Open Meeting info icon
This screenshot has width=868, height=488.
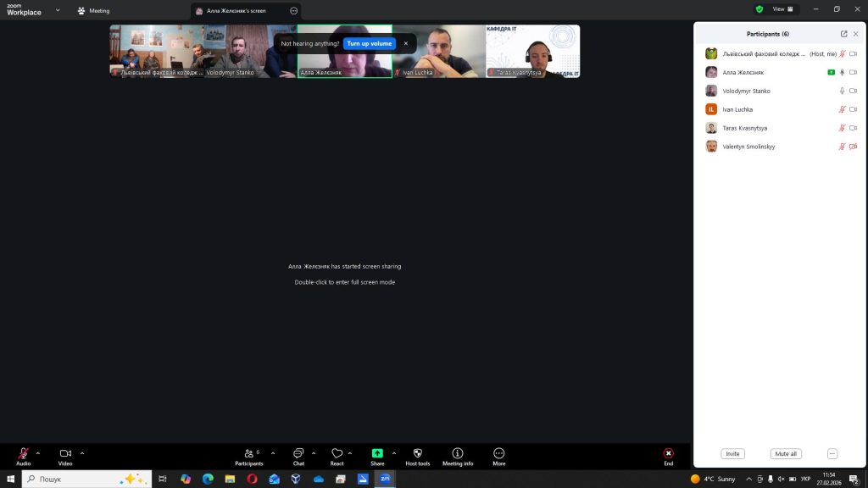pos(458,453)
